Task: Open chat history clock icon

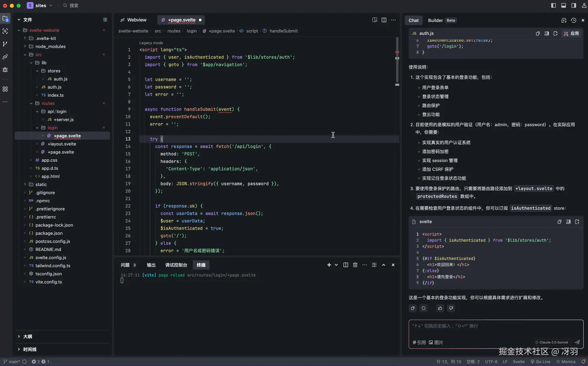Action: pos(573,20)
